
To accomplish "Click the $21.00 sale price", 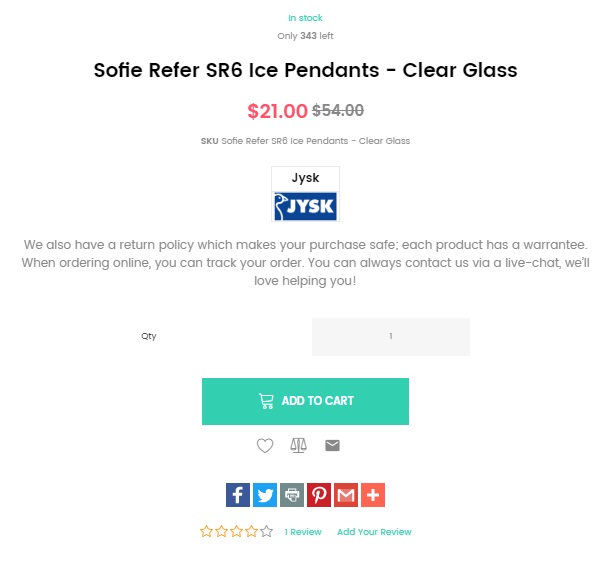I will click(x=277, y=111).
